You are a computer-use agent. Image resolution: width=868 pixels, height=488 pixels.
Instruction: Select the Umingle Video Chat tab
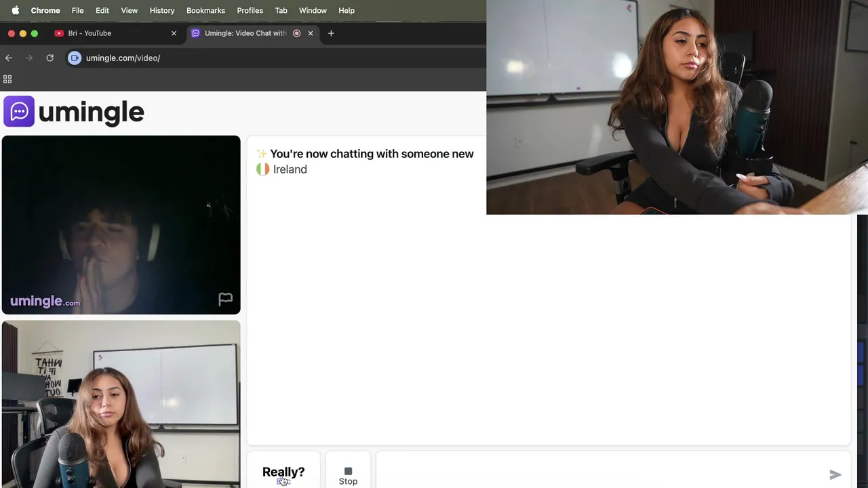tap(252, 33)
